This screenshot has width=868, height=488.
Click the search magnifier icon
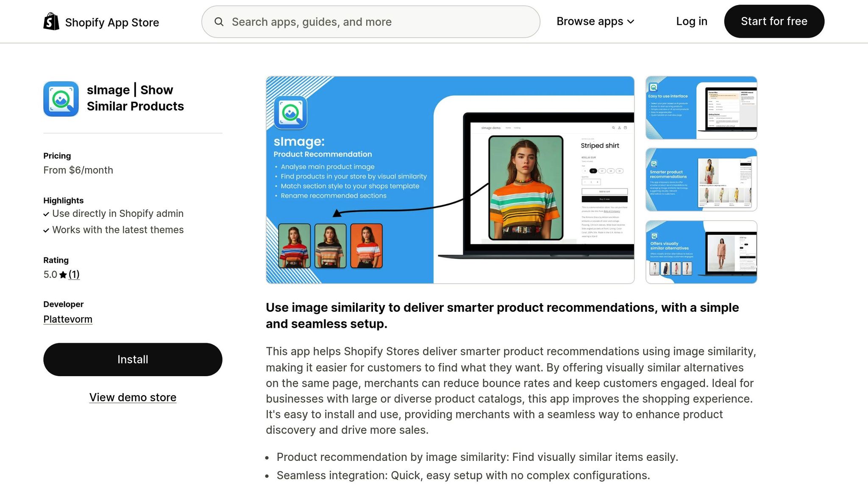tap(219, 22)
